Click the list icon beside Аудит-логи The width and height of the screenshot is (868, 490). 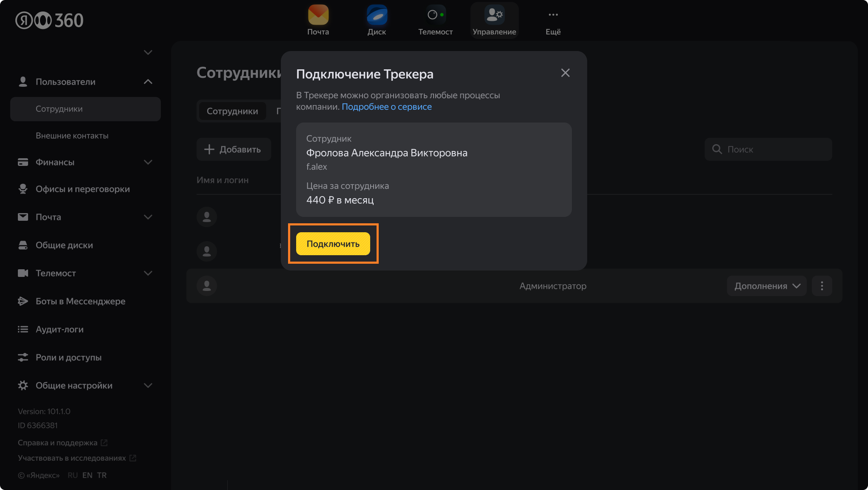23,329
